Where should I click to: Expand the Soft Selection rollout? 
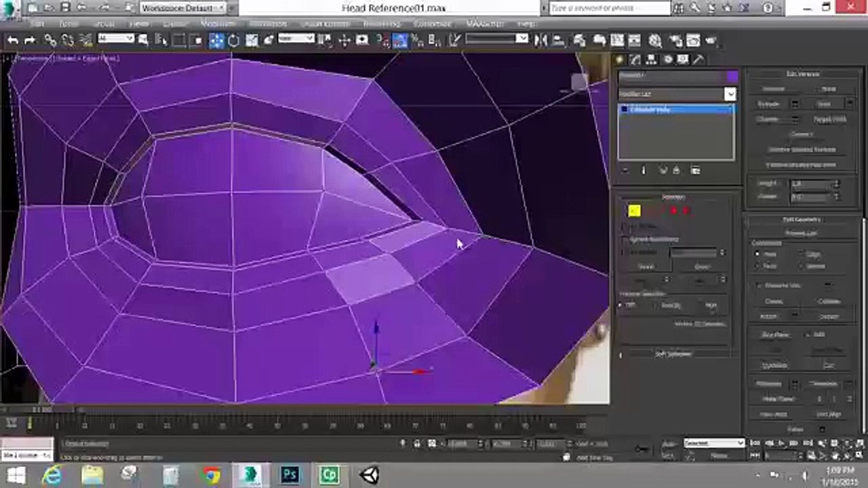tap(673, 354)
